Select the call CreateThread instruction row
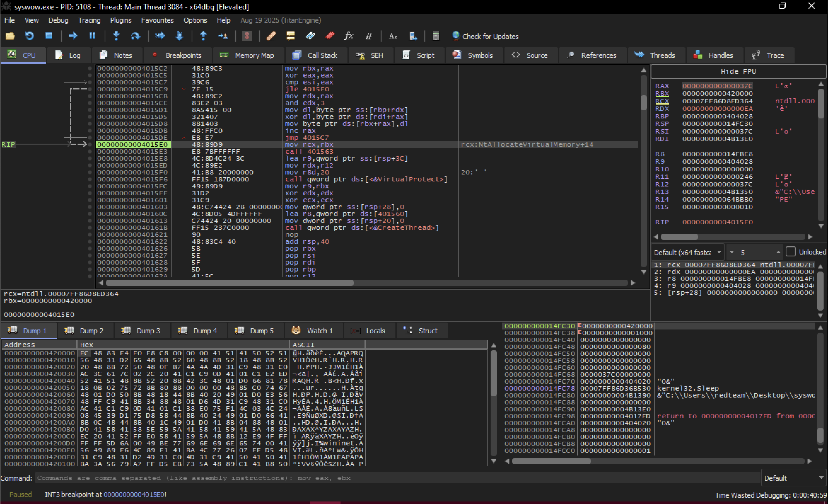Image resolution: width=828 pixels, height=504 pixels. tap(366, 228)
